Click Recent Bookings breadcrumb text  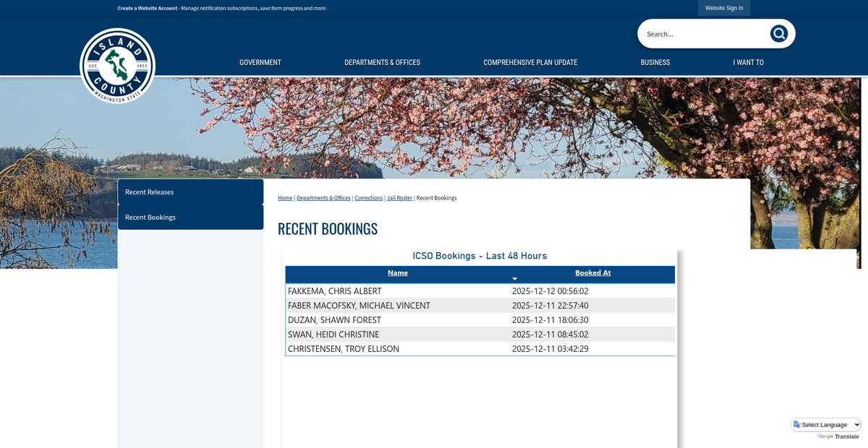coord(436,198)
